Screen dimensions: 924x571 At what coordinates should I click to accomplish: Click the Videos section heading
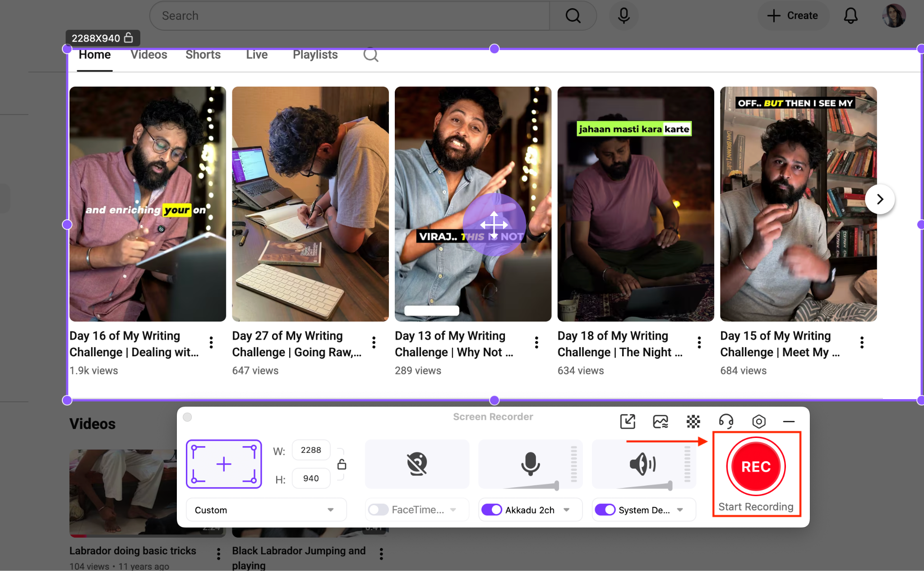92,424
